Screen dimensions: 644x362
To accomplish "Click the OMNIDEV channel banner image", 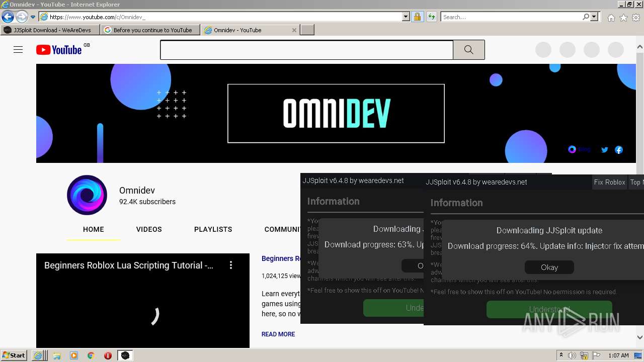I will [x=336, y=113].
